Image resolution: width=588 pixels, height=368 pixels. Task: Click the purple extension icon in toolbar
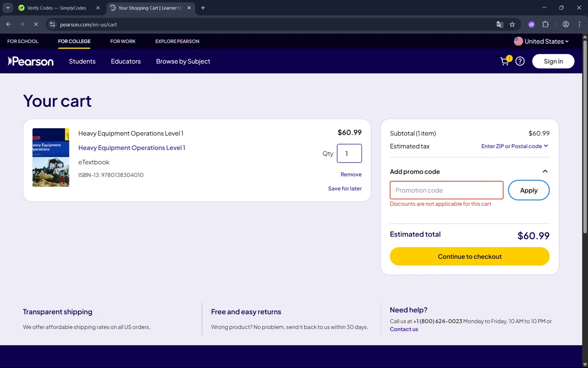pos(531,24)
